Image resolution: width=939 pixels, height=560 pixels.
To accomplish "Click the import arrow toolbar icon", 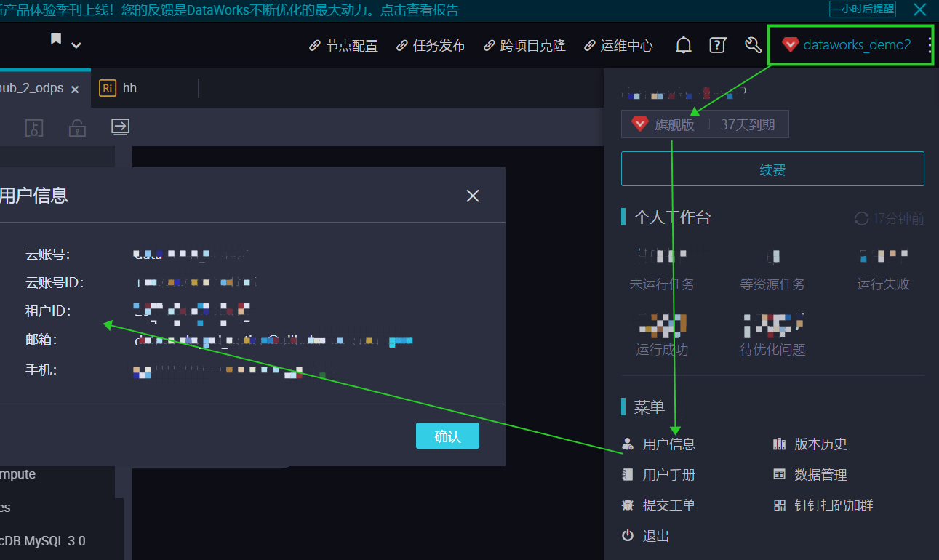I will point(120,127).
